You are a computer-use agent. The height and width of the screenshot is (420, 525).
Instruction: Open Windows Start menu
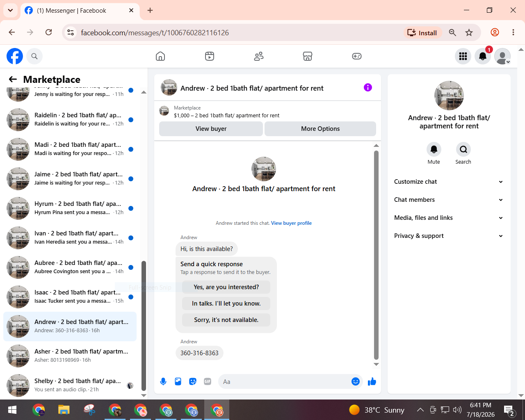pos(12,410)
